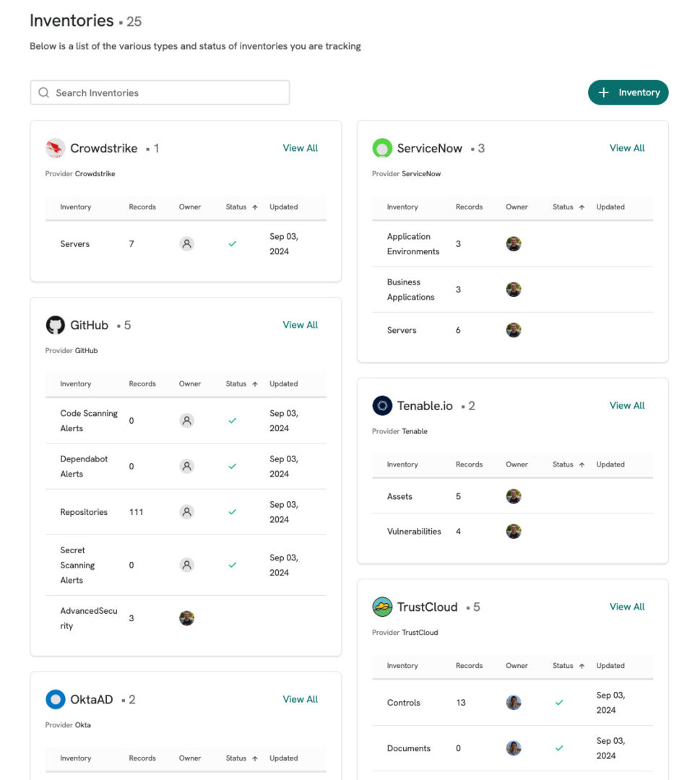The width and height of the screenshot is (700, 780).
Task: Click the owner avatar for Assets
Action: click(514, 496)
